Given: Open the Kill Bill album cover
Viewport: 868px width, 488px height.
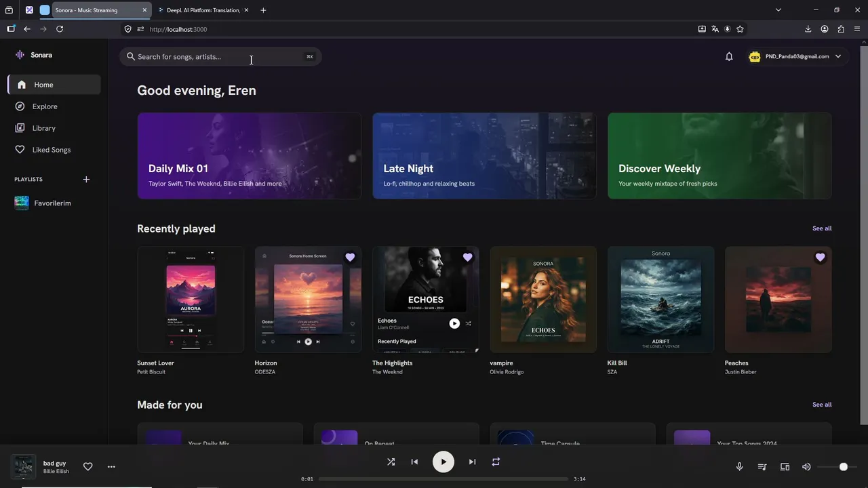Looking at the screenshot, I should tap(660, 300).
